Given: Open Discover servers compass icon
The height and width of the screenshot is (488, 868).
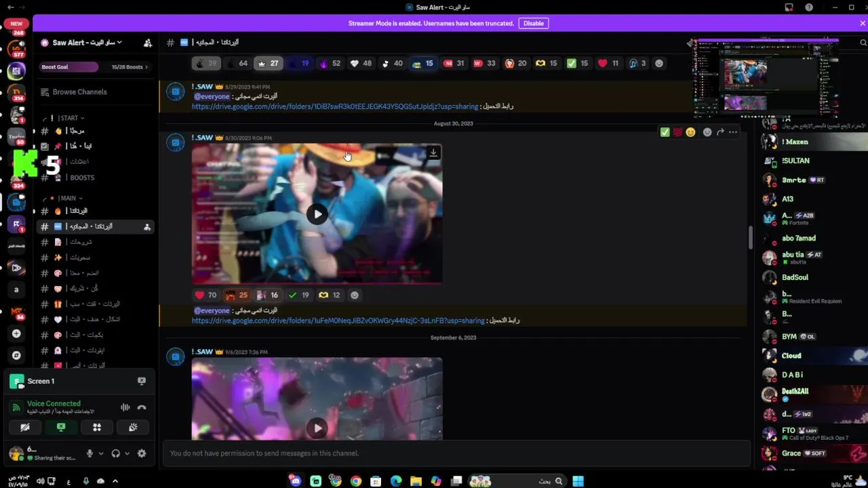Looking at the screenshot, I should click(x=16, y=355).
